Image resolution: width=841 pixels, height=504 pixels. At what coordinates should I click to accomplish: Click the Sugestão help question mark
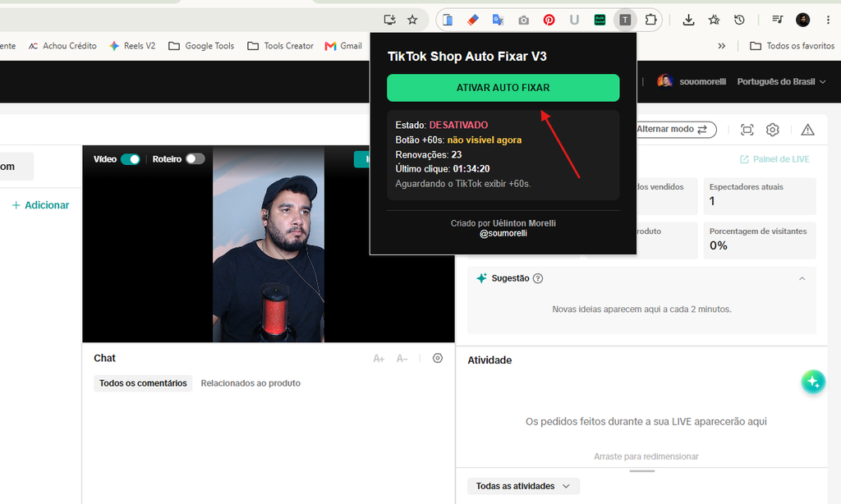tap(538, 278)
